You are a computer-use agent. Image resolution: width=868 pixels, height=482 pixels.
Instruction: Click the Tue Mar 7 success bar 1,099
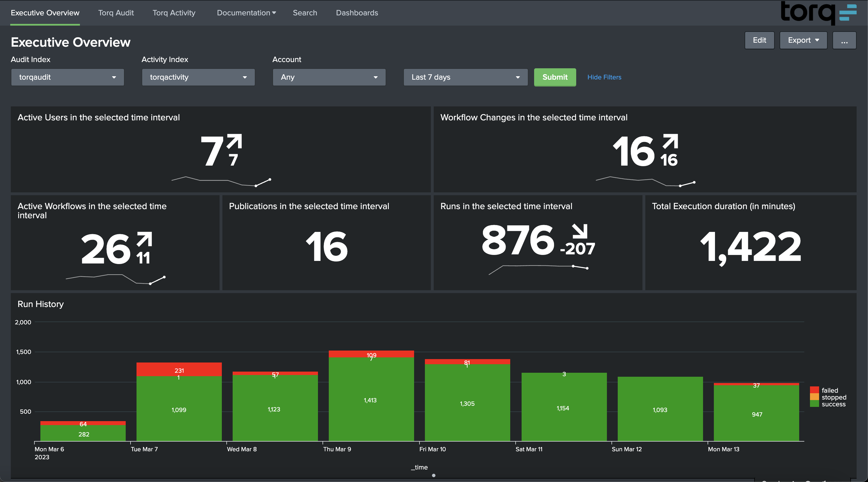pos(179,409)
